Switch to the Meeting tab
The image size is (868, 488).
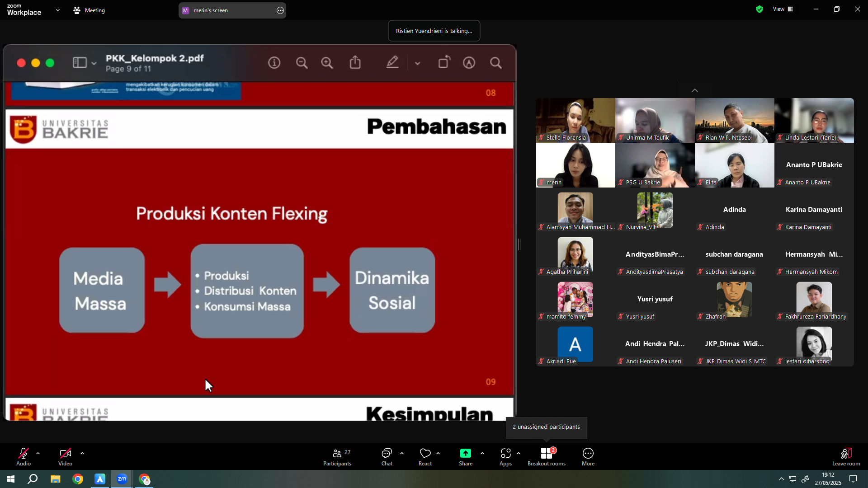click(90, 10)
